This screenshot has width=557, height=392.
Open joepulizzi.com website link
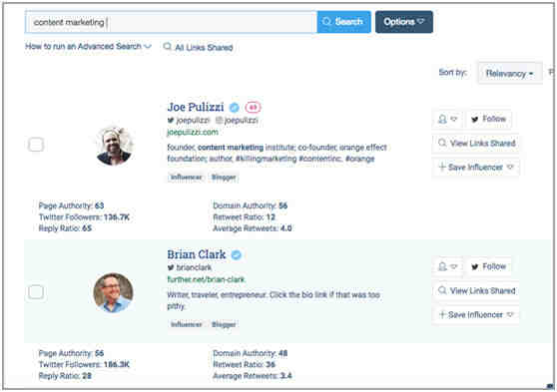(193, 132)
